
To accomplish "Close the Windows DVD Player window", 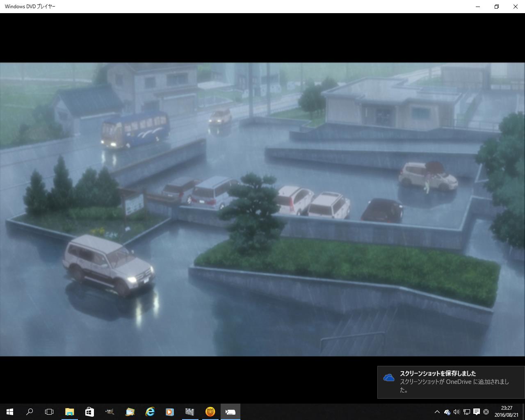I will (x=516, y=7).
